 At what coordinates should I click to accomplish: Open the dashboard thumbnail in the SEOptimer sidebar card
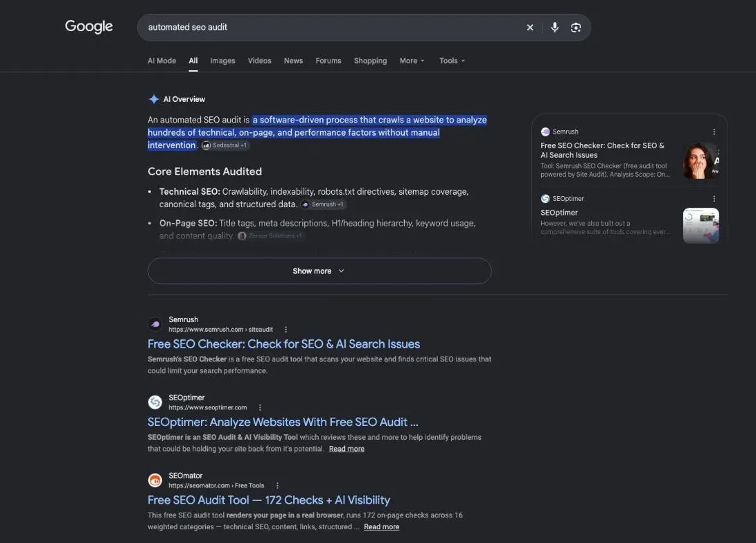pos(701,226)
